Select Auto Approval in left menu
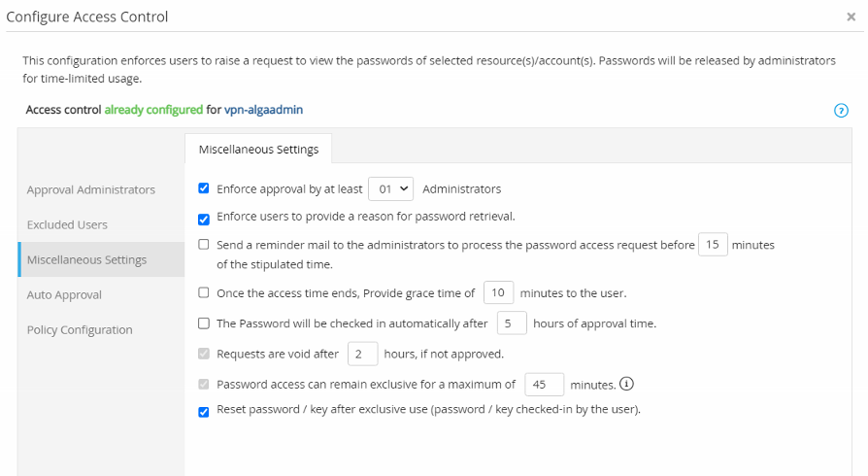Screen dimensions: 868x476 click(64, 294)
